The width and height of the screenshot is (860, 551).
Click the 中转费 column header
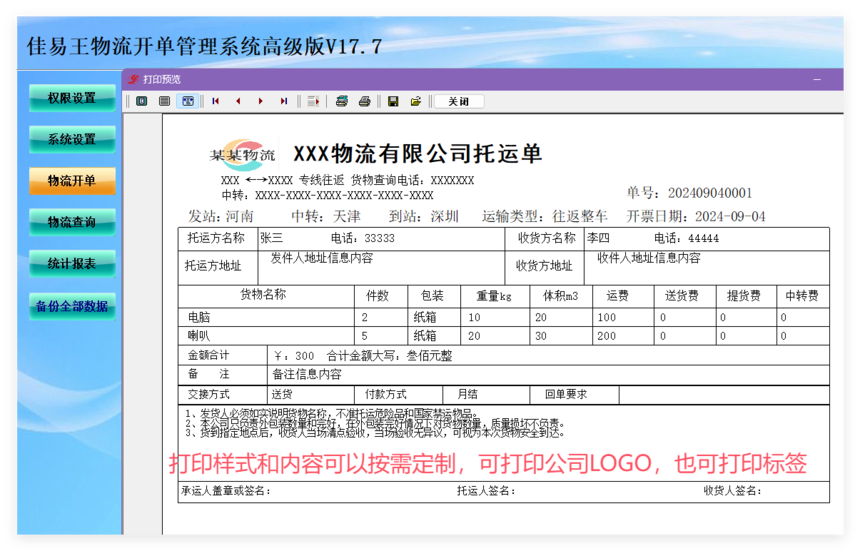tap(802, 297)
